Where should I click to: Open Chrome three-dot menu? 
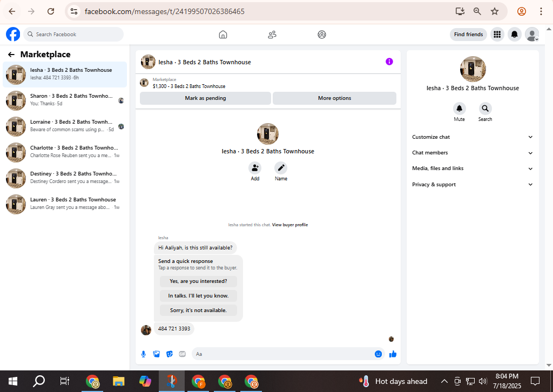pos(541,11)
